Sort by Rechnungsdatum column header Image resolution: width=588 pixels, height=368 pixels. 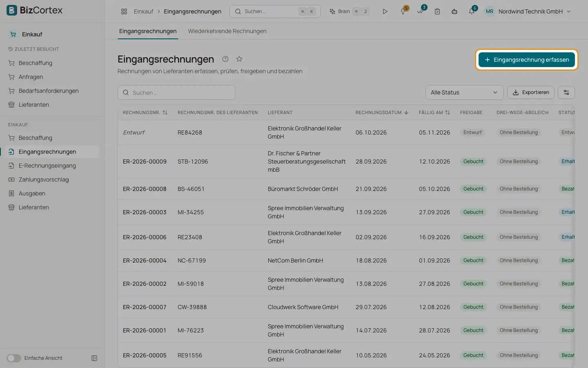tap(382, 112)
